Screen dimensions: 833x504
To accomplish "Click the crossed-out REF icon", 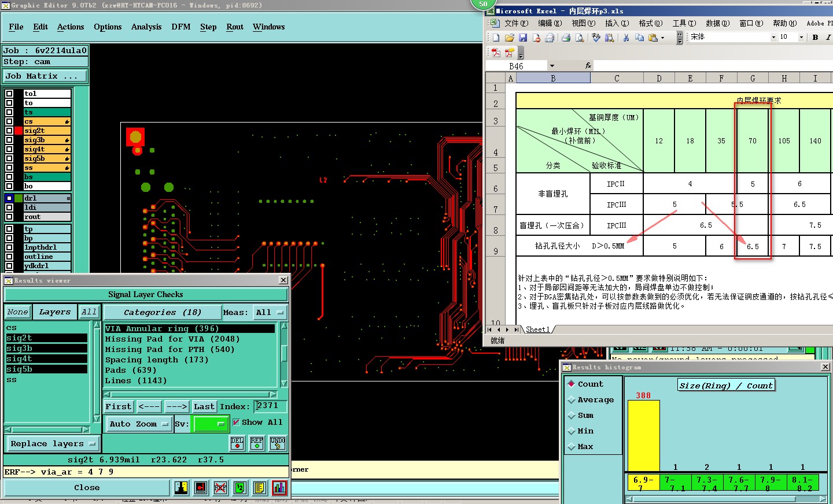I will pos(220,488).
